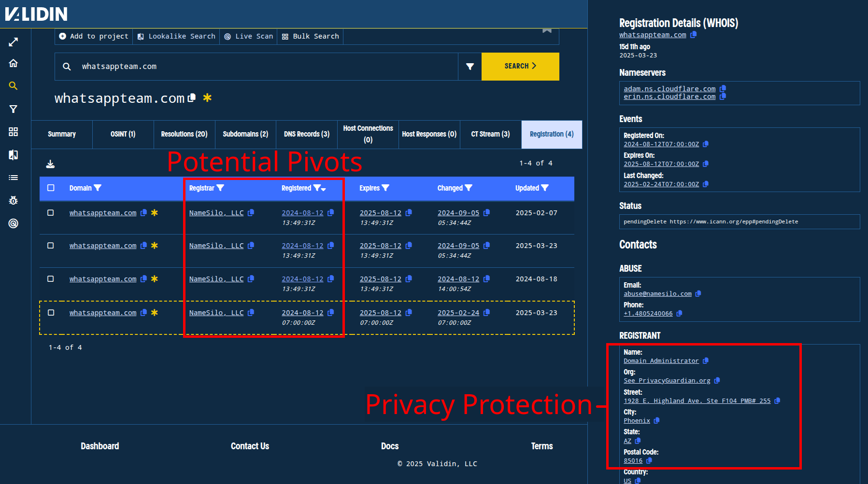Copy registrant org See PrivacyGuardian.org
The image size is (868, 484).
717,380
